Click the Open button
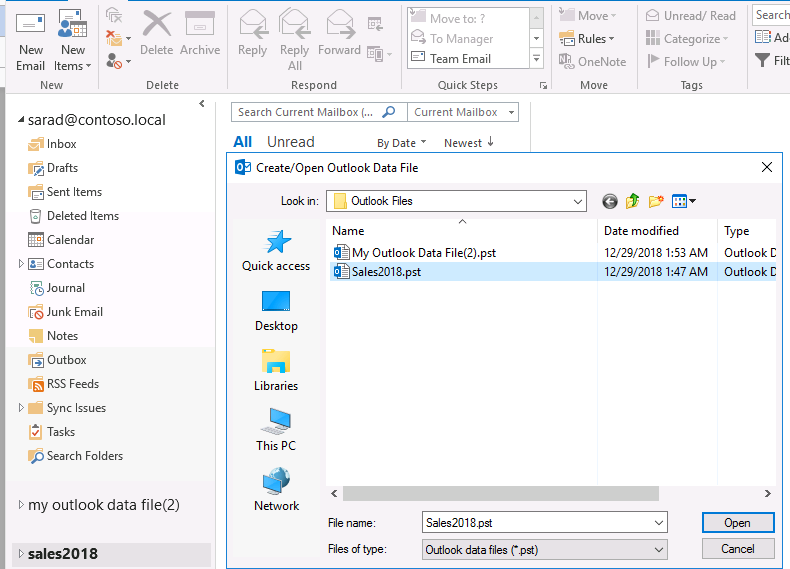Viewport: 790px width, 569px height. [x=737, y=523]
